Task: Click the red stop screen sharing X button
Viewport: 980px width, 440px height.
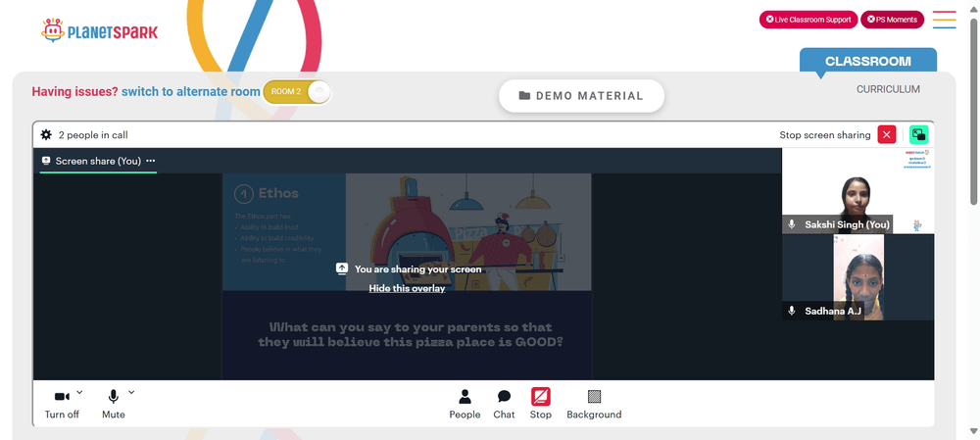Action: click(x=886, y=134)
